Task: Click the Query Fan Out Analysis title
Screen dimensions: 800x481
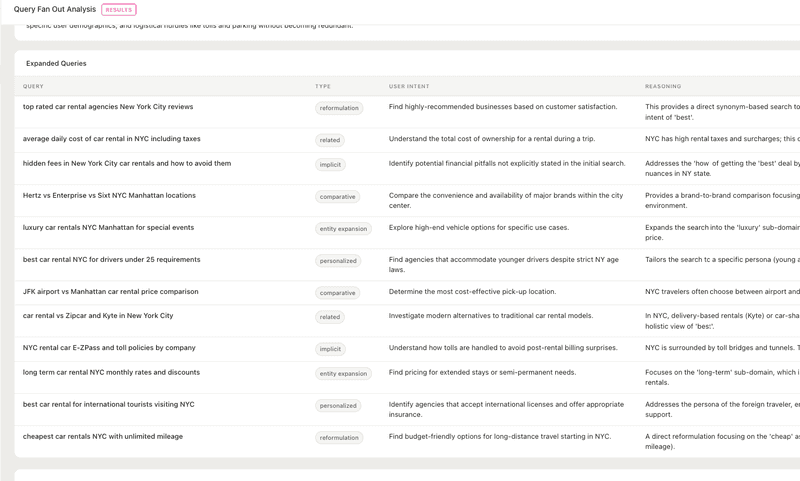Action: [55, 10]
